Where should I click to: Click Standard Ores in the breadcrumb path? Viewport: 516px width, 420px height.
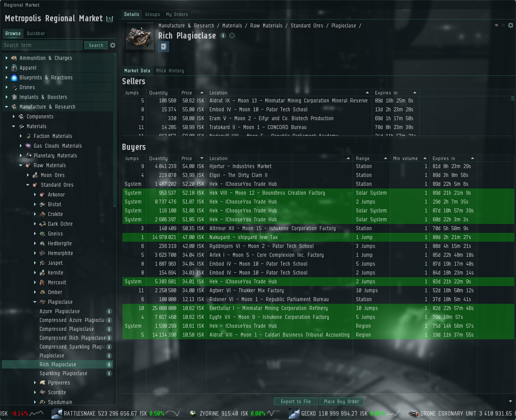click(307, 26)
